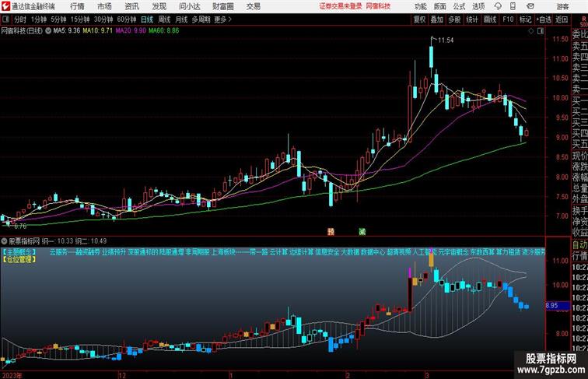Click the diamond icon at chart top right
588x379 pixels.
(x=531, y=31)
